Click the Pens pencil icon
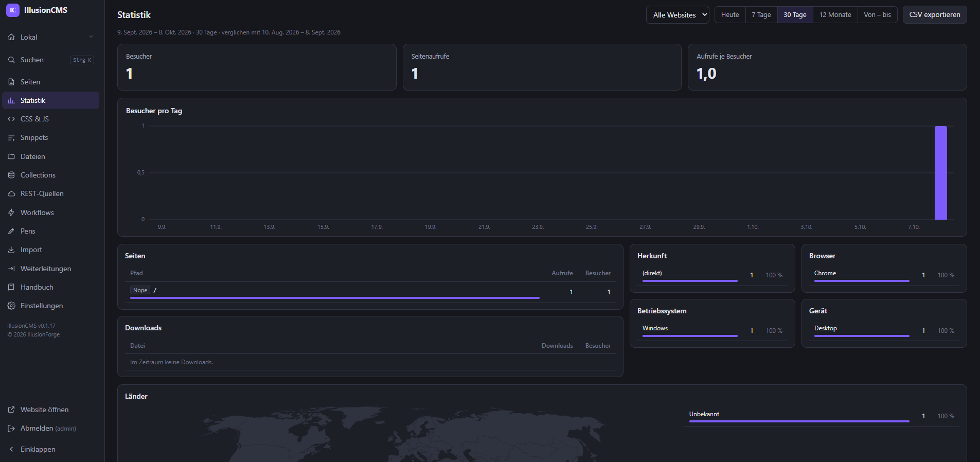The height and width of the screenshot is (462, 980). click(11, 231)
